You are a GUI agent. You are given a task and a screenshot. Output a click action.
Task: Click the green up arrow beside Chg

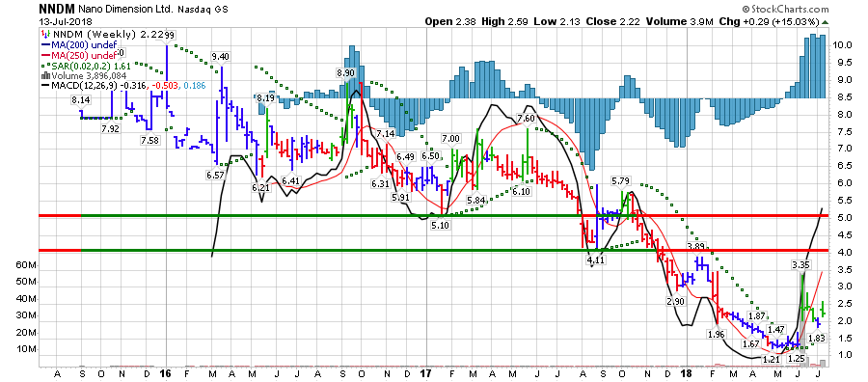tap(826, 21)
